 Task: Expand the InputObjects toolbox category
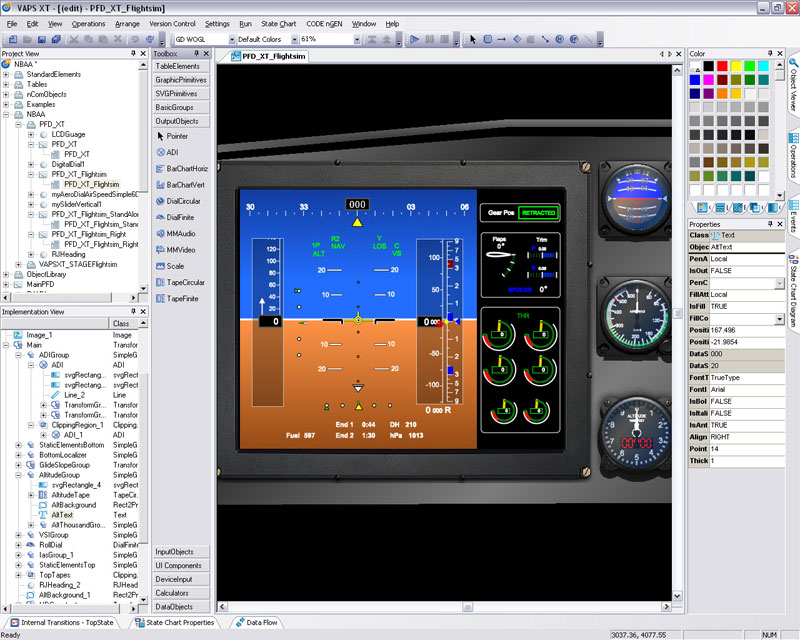point(180,552)
